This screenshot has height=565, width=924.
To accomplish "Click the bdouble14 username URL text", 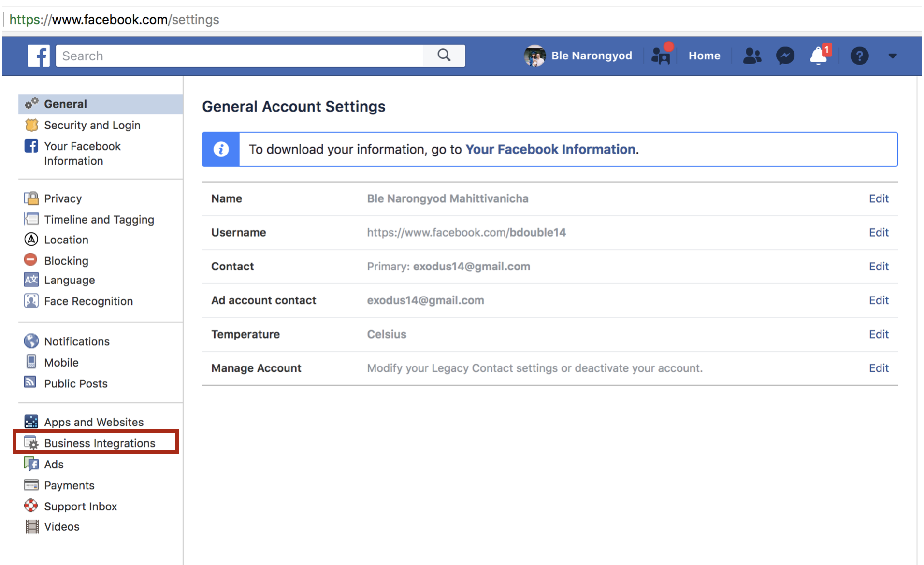I will tap(466, 232).
